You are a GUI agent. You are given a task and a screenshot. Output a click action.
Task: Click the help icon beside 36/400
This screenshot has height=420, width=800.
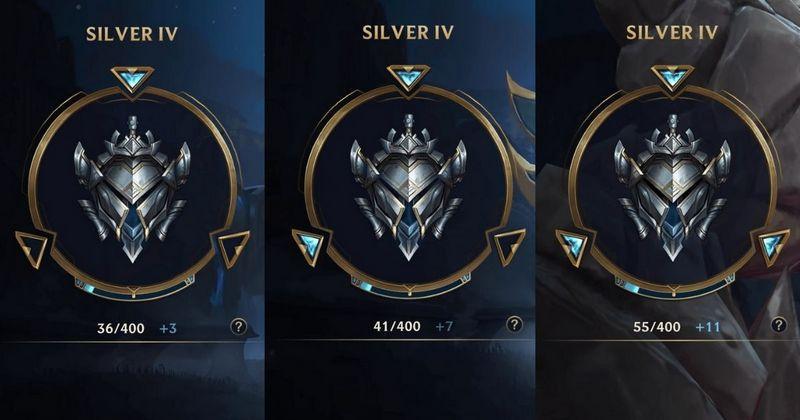(x=238, y=326)
